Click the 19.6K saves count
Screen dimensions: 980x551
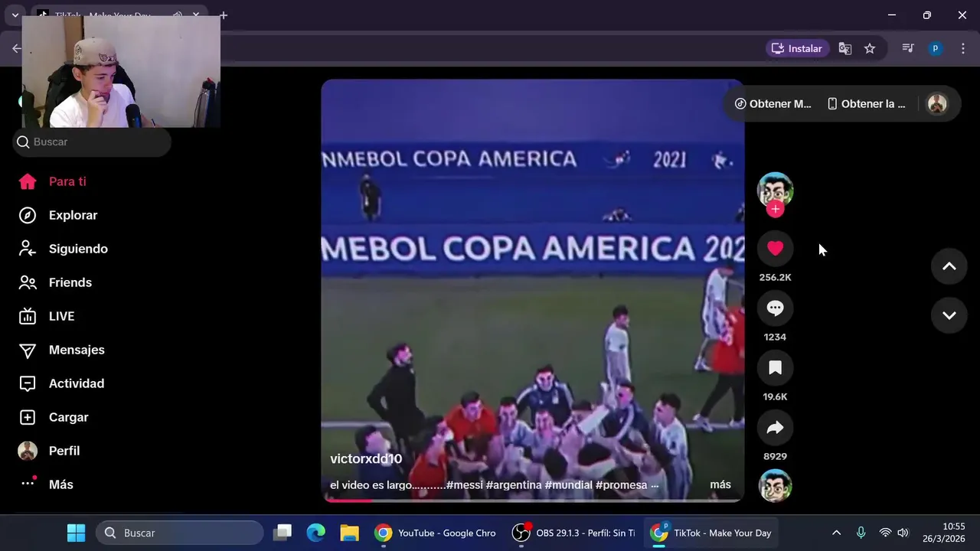(x=775, y=396)
